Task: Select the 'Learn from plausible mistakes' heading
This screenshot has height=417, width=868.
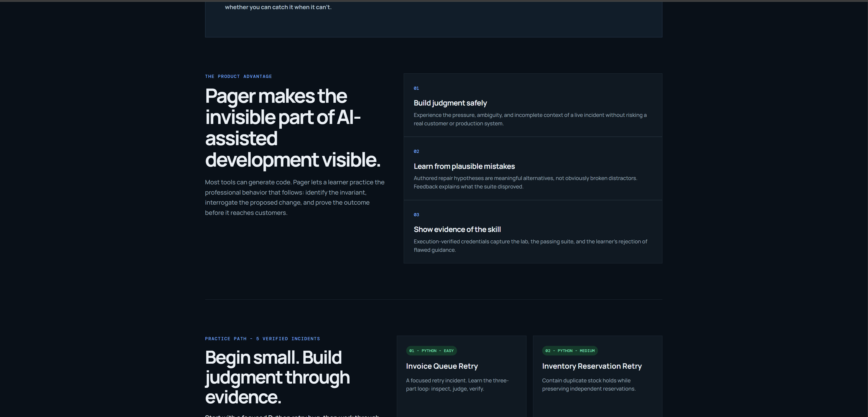Action: (464, 166)
